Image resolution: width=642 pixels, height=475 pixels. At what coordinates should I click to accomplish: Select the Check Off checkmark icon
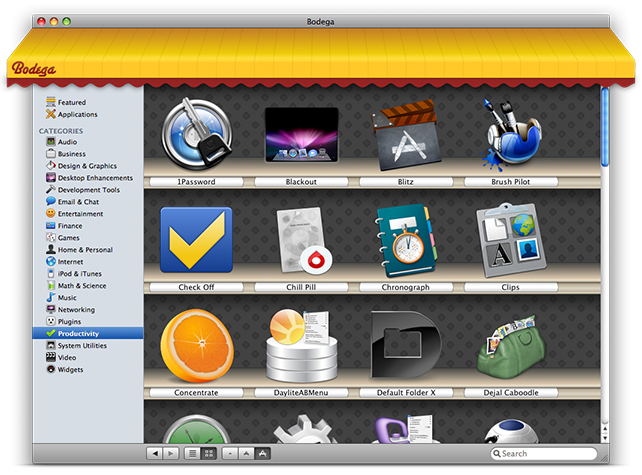[197, 240]
